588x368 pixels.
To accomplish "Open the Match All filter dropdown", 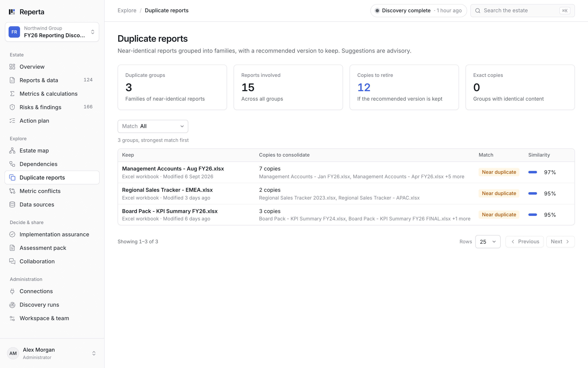I will [x=153, y=126].
